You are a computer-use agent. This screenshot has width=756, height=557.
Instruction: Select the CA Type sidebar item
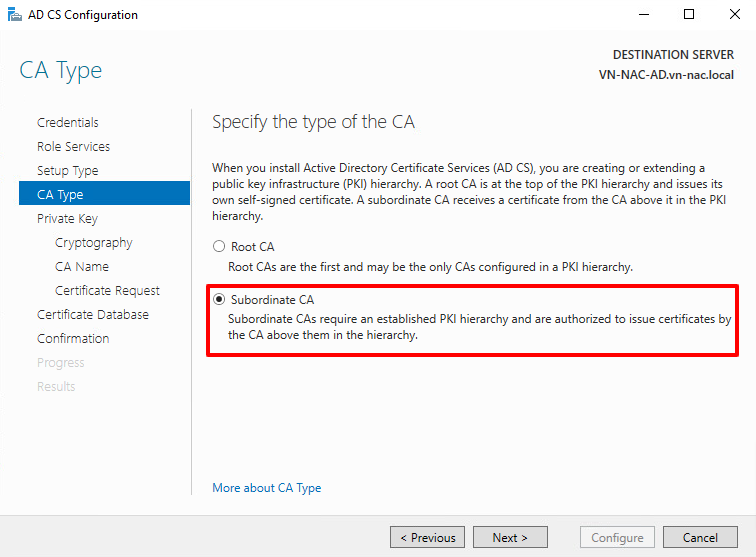(60, 195)
